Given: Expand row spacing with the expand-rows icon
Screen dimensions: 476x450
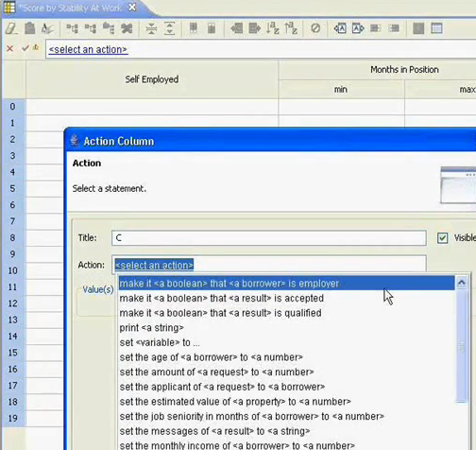Looking at the screenshot, I should click(x=169, y=28).
